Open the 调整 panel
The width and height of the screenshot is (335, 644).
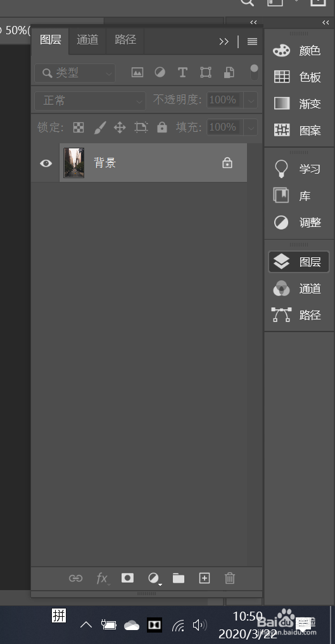298,222
